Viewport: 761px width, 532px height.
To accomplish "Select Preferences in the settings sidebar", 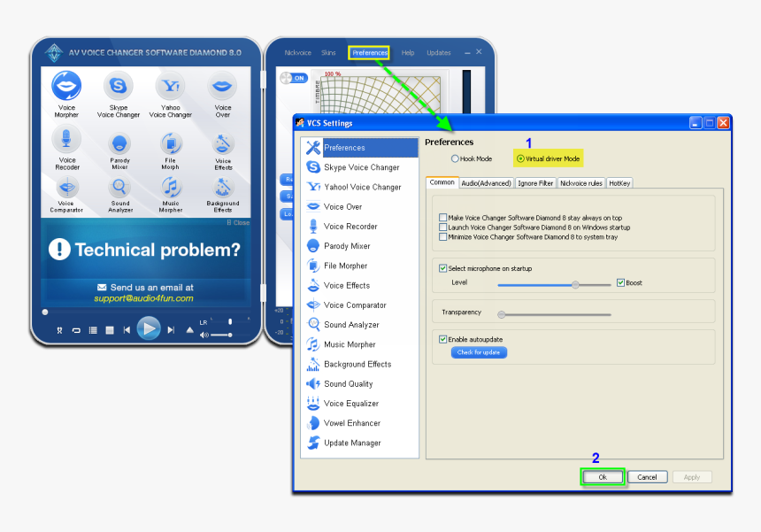I will [x=360, y=148].
